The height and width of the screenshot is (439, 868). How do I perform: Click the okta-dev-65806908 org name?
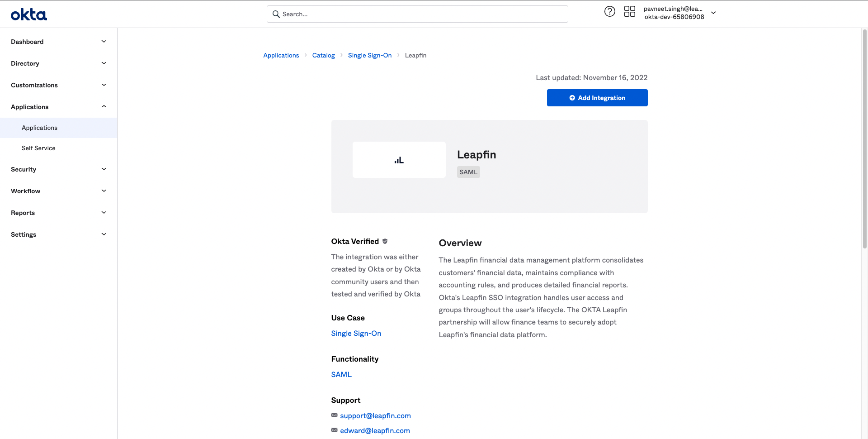click(x=674, y=17)
